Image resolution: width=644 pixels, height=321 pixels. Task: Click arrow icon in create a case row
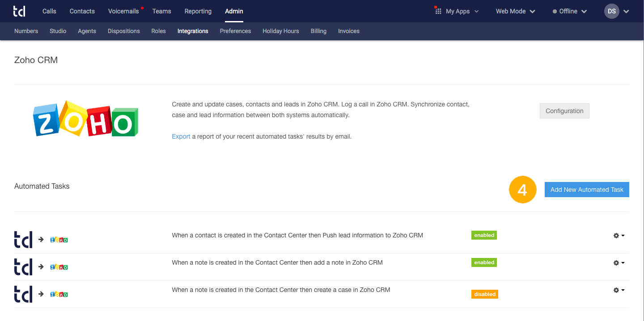pyautogui.click(x=41, y=294)
